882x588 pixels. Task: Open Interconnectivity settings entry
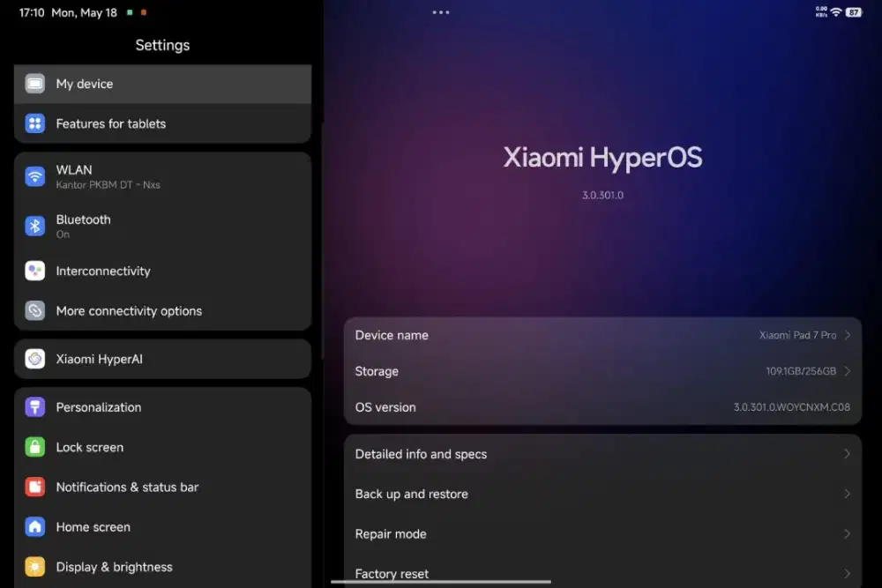pyautogui.click(x=162, y=271)
